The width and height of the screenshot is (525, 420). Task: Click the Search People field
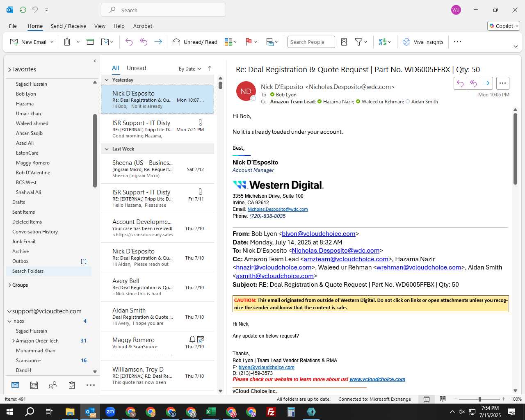pyautogui.click(x=311, y=42)
